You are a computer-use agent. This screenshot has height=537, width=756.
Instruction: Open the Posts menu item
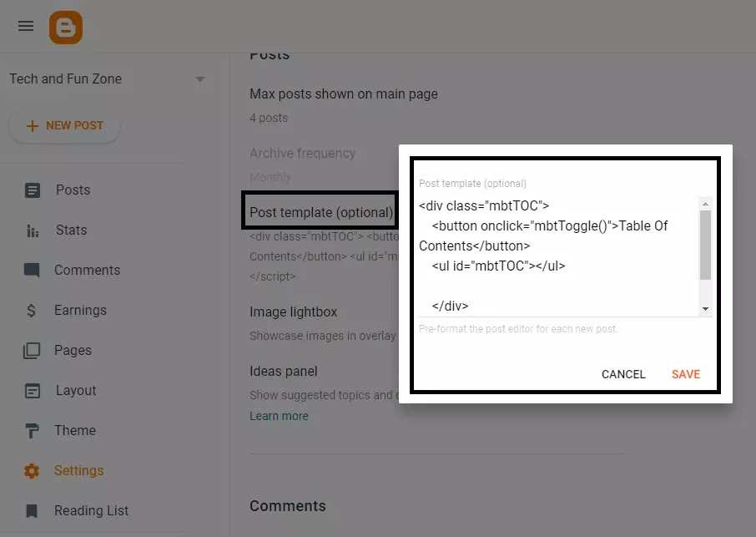[73, 190]
